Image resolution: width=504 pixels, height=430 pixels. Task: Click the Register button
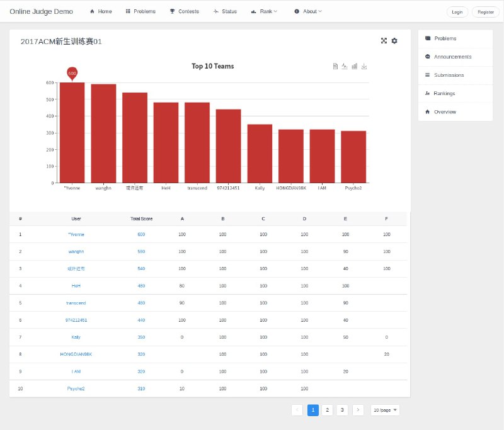[485, 12]
